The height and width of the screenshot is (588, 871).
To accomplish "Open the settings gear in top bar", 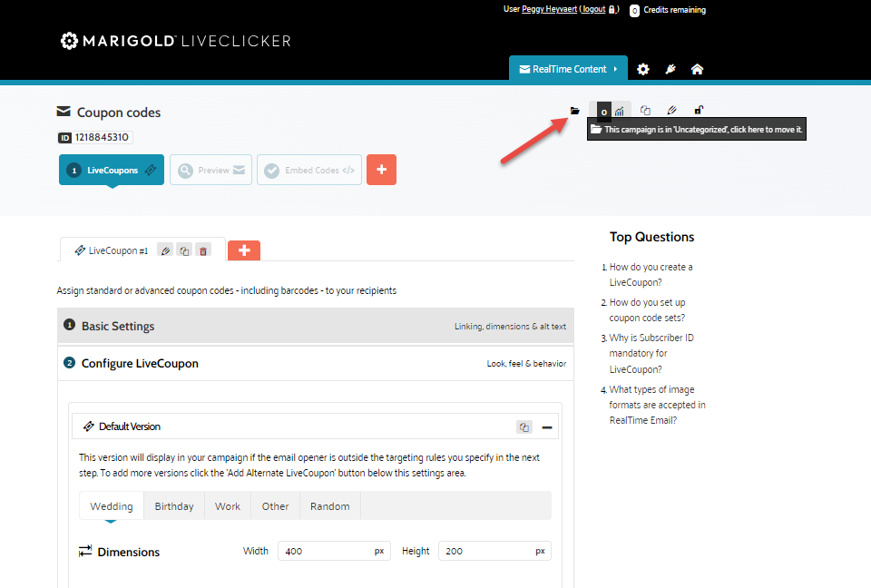I will [x=643, y=70].
